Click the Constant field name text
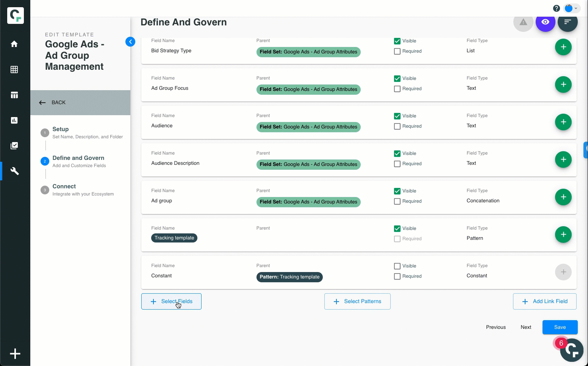Image resolution: width=588 pixels, height=366 pixels. [x=161, y=276]
